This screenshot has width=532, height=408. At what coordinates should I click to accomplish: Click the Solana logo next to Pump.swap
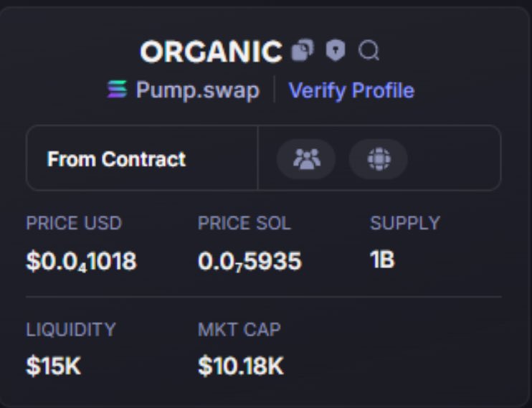[117, 89]
